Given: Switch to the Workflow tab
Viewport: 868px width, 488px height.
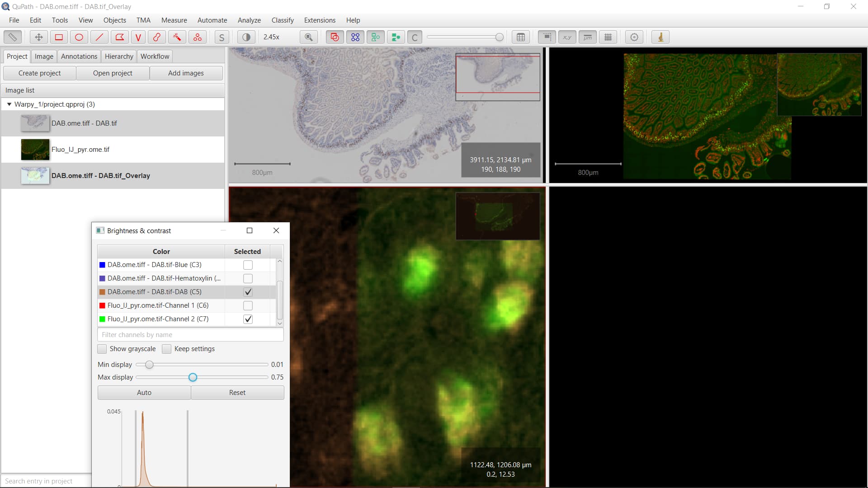Looking at the screenshot, I should [155, 56].
